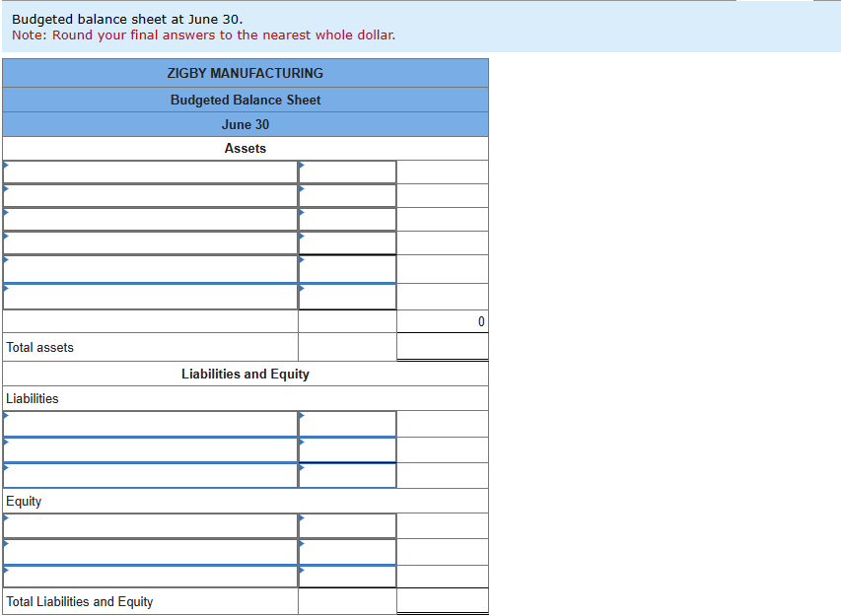Open the second equity row account dropdown
The image size is (841, 616).
pyautogui.click(x=150, y=552)
